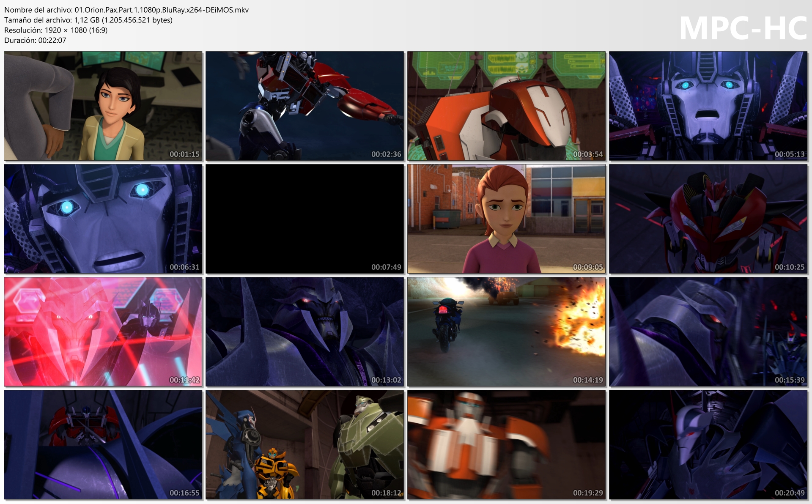Select the thumbnail timestamped 00:01:15
This screenshot has height=504, width=812.
pyautogui.click(x=103, y=106)
